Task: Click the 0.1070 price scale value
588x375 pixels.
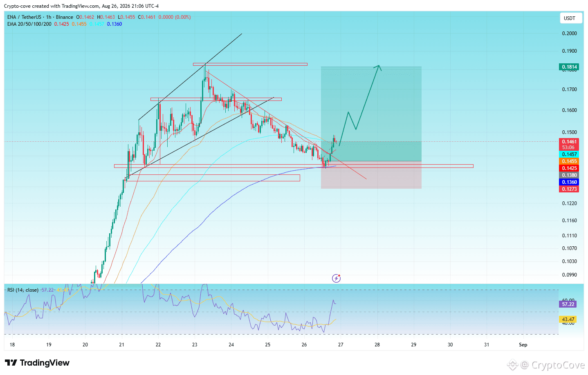Action: point(570,248)
